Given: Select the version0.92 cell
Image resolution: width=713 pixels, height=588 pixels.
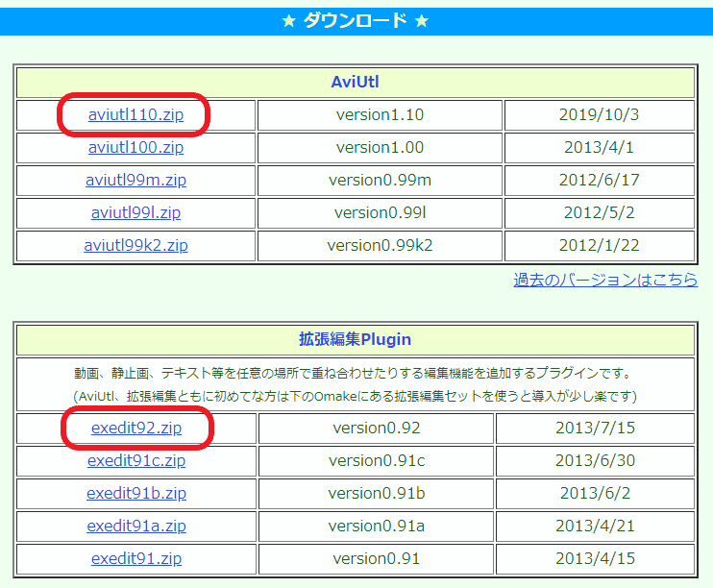Looking at the screenshot, I should pos(376,428).
